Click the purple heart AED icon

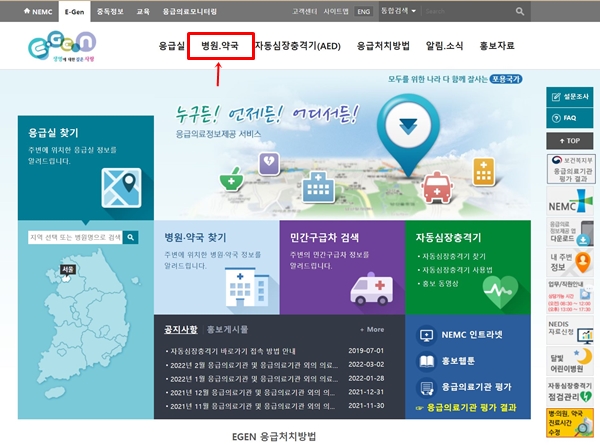[269, 163]
